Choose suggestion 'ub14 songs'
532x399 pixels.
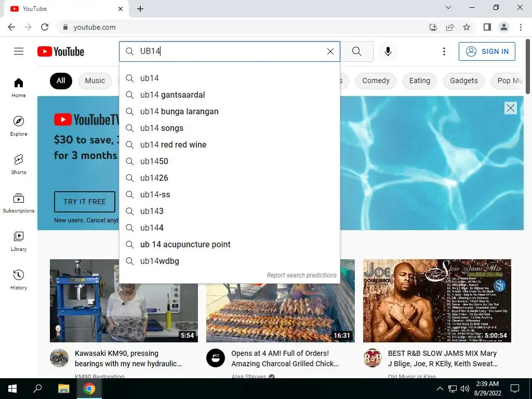click(x=230, y=128)
